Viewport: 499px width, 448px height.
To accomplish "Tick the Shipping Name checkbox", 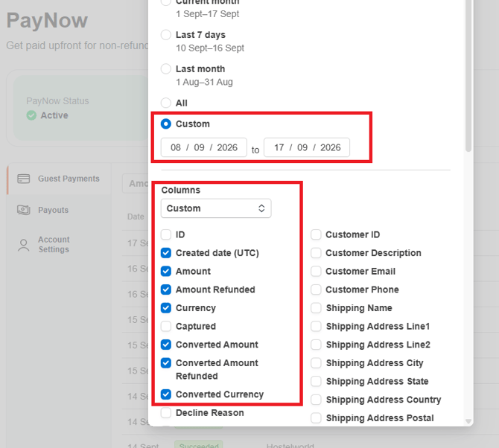I will (316, 308).
